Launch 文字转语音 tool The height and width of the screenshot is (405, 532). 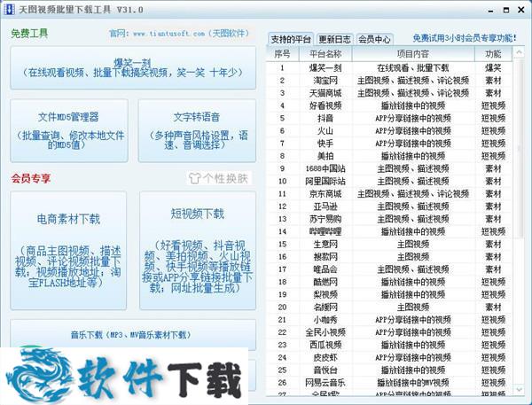coord(197,130)
